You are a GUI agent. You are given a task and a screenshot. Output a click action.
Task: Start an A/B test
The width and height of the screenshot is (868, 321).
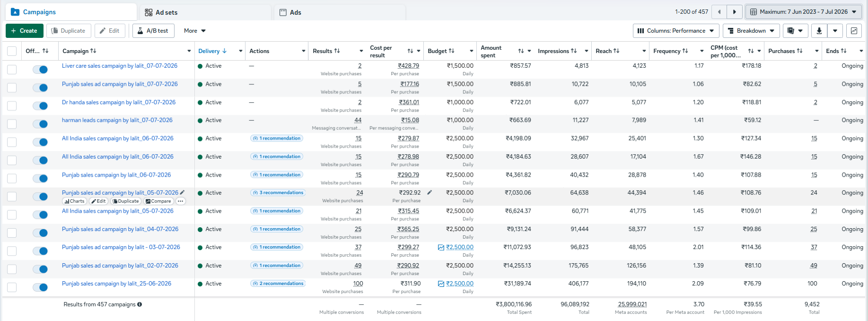[x=153, y=31]
